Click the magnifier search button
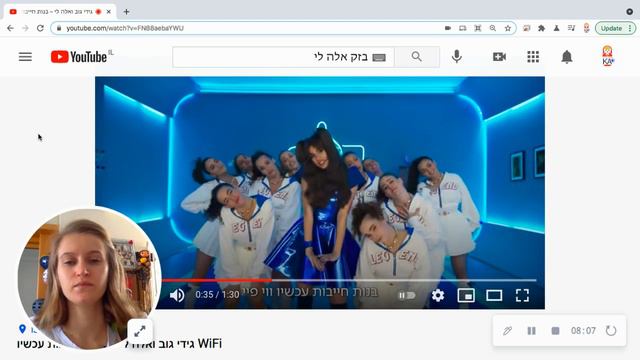 tap(417, 57)
